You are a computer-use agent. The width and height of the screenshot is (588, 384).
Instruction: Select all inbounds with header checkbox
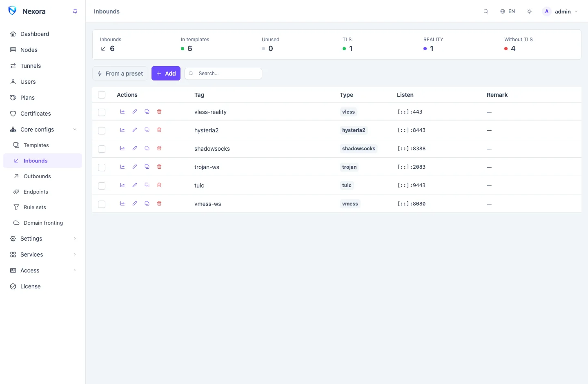point(102,95)
